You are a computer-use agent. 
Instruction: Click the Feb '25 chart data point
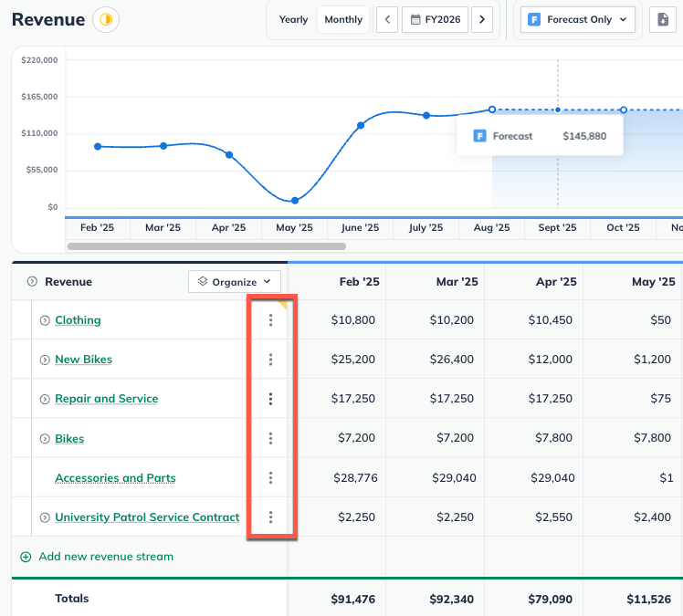[x=98, y=146]
